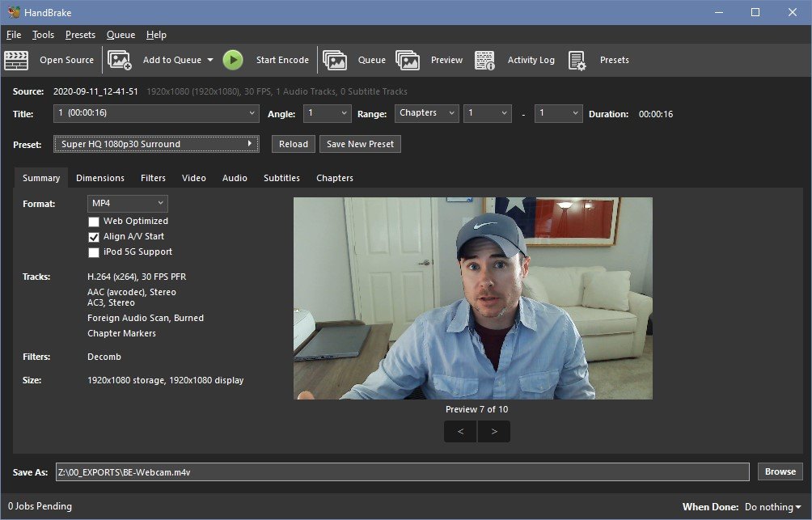Open the Presets menu in menu bar
This screenshot has height=520, width=812.
(80, 35)
